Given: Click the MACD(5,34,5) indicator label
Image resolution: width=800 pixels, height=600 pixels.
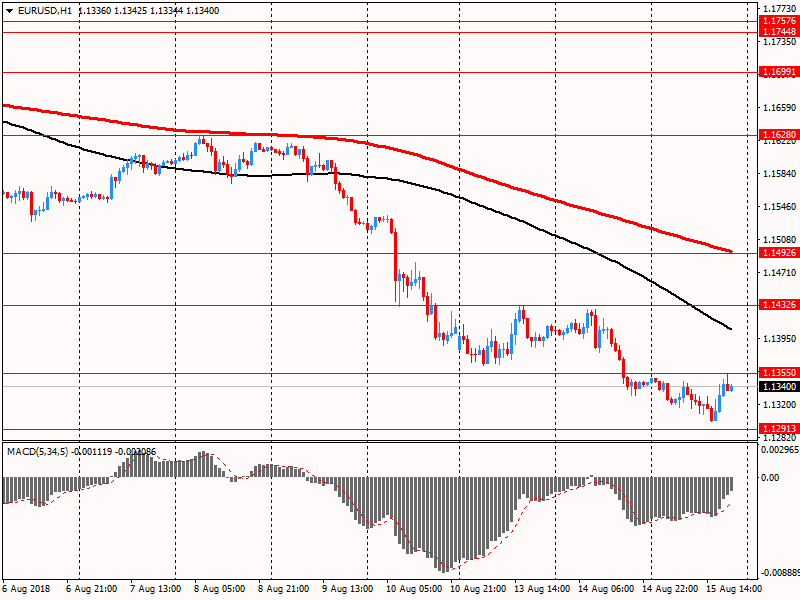Looking at the screenshot, I should tap(37, 452).
